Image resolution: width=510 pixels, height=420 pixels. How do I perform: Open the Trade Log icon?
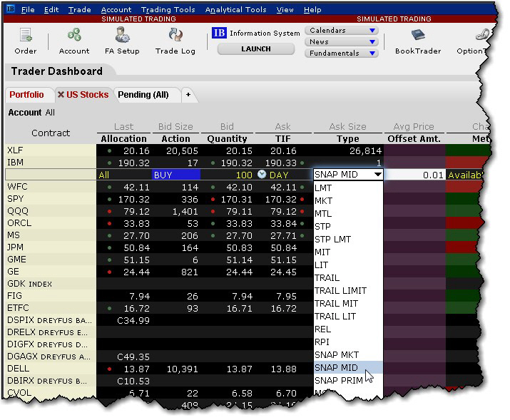click(175, 41)
